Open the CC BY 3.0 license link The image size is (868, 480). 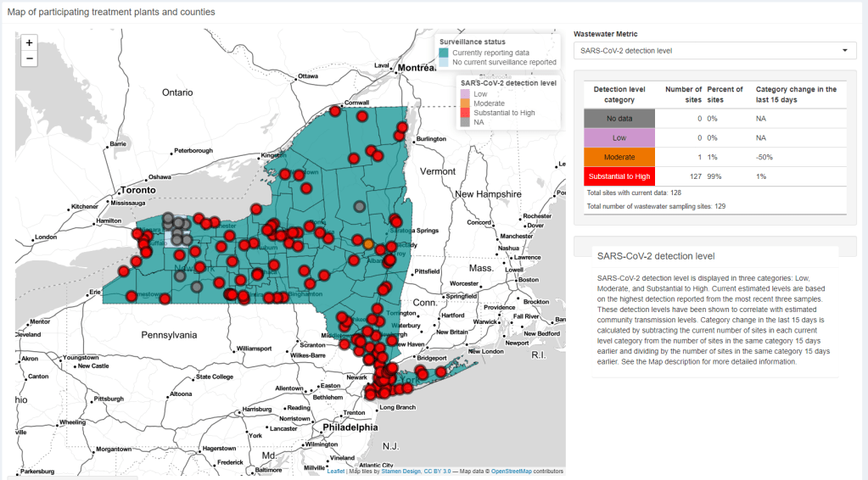pos(437,471)
